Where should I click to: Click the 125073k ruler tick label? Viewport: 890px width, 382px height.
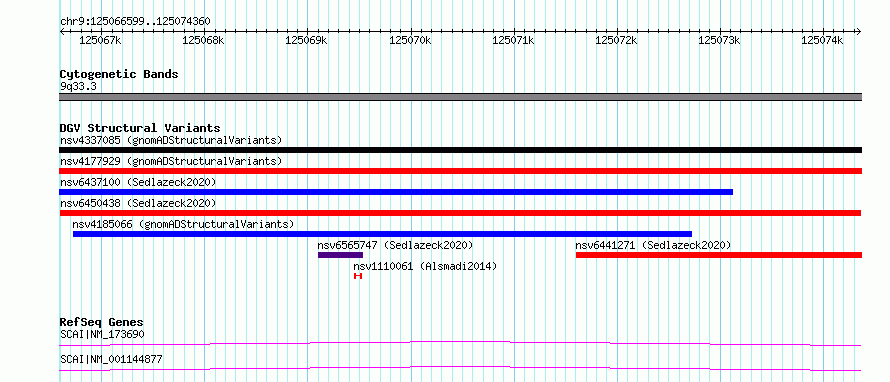pos(719,40)
